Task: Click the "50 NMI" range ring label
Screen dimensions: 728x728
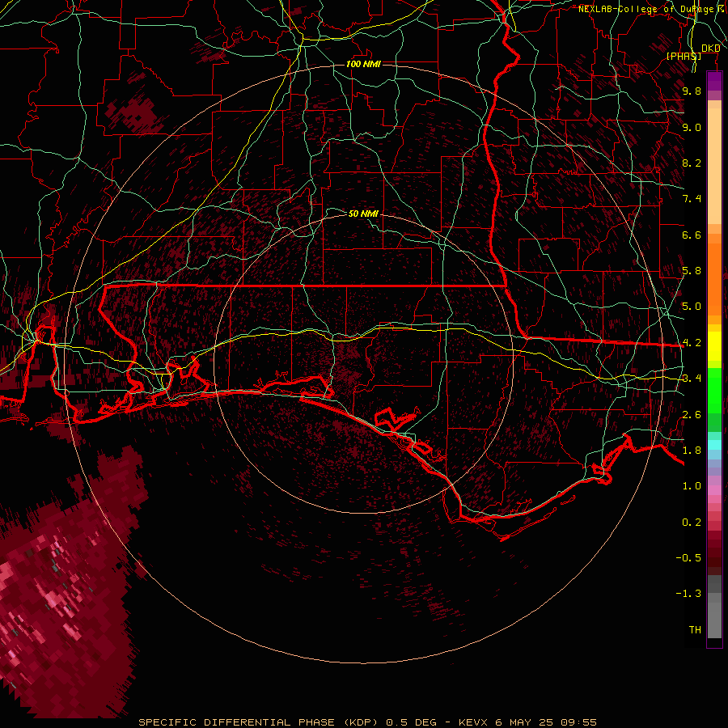Action: (x=363, y=214)
